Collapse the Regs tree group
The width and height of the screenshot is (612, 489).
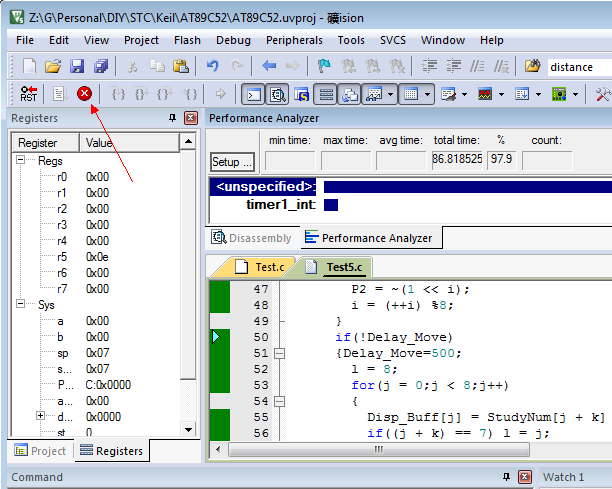click(20, 159)
